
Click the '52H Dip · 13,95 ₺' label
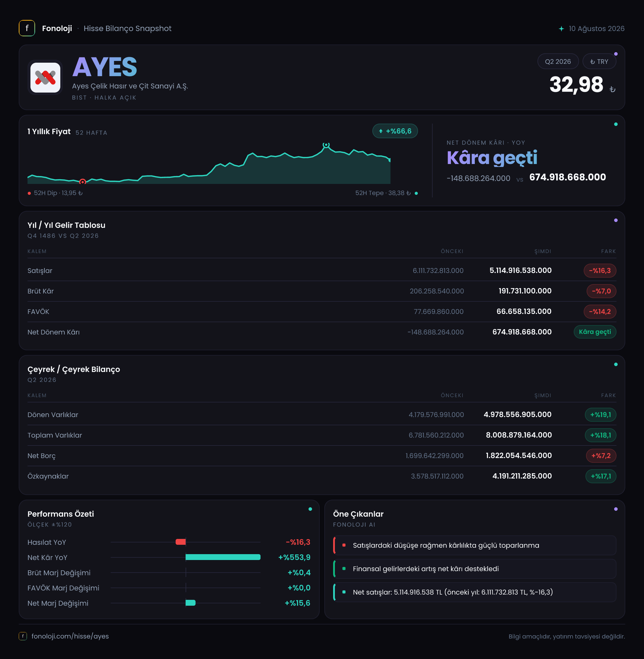(x=58, y=193)
